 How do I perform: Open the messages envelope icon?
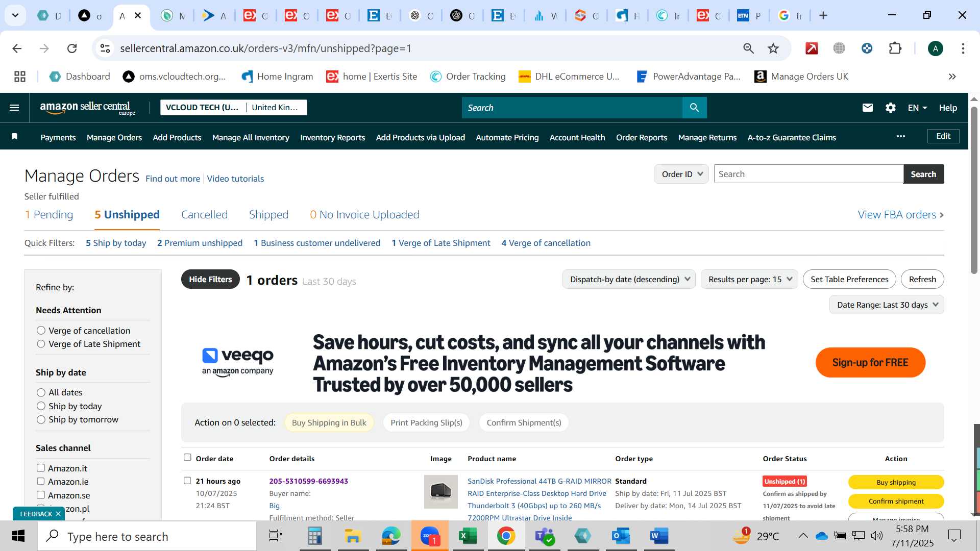868,108
